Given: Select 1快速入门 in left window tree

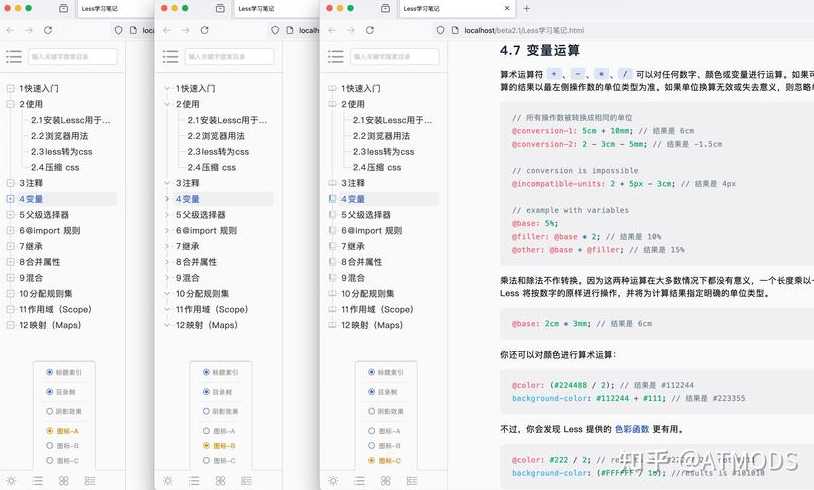Looking at the screenshot, I should click(39, 88).
